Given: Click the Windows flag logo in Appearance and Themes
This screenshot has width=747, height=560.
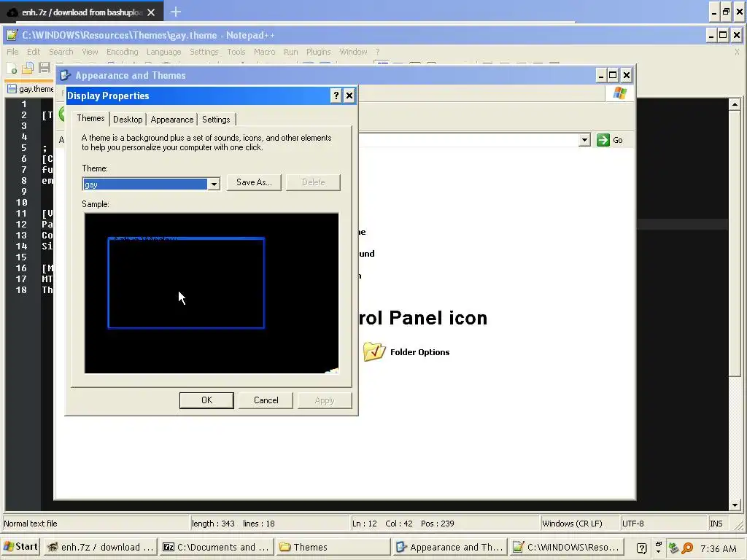Looking at the screenshot, I should click(619, 93).
